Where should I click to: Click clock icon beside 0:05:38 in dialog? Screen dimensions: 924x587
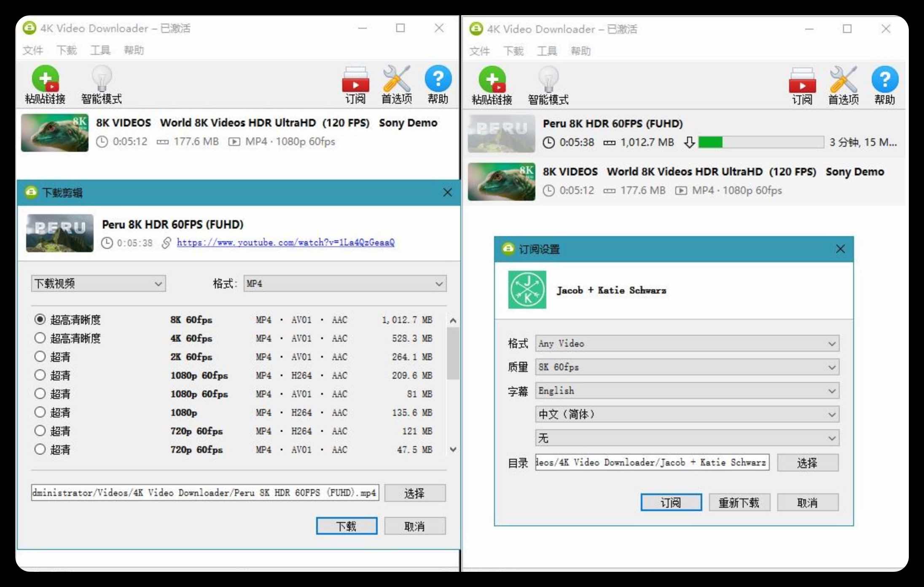107,243
